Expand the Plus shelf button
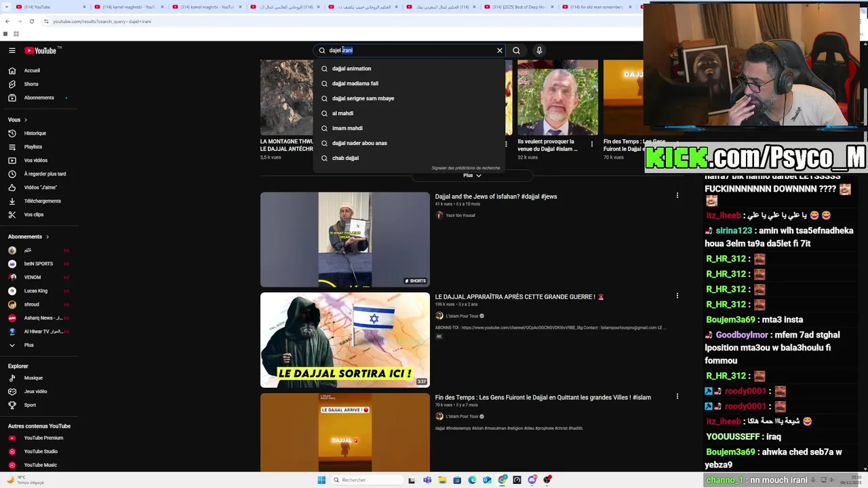This screenshot has height=488, width=868. click(x=472, y=175)
